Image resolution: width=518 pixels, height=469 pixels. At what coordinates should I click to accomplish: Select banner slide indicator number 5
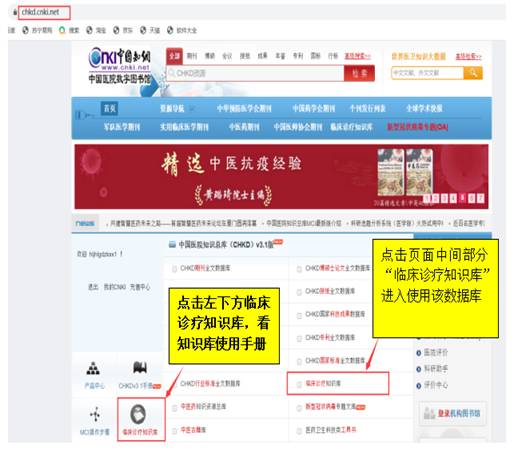click(462, 198)
